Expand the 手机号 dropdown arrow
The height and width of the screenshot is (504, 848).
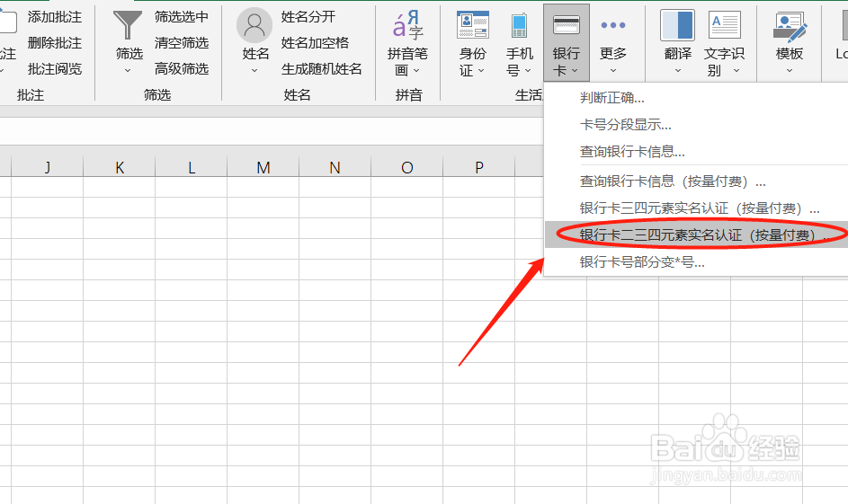(x=528, y=71)
